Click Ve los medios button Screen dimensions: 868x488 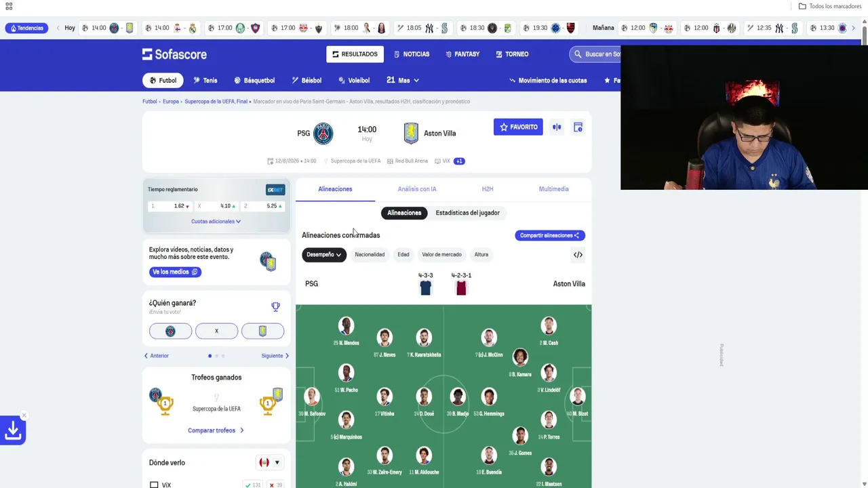click(175, 272)
